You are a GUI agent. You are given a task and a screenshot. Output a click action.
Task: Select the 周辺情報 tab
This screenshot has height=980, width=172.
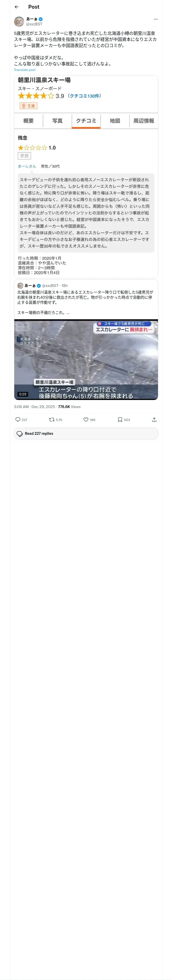(143, 121)
